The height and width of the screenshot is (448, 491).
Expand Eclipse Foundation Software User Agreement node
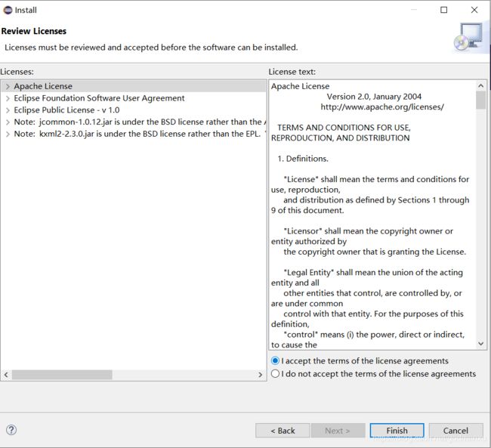coord(8,98)
